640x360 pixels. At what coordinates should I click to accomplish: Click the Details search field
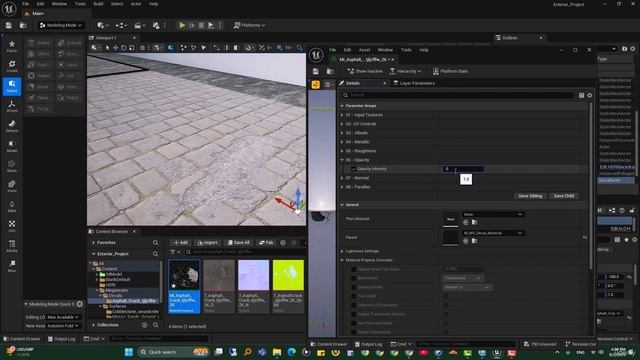click(458, 95)
